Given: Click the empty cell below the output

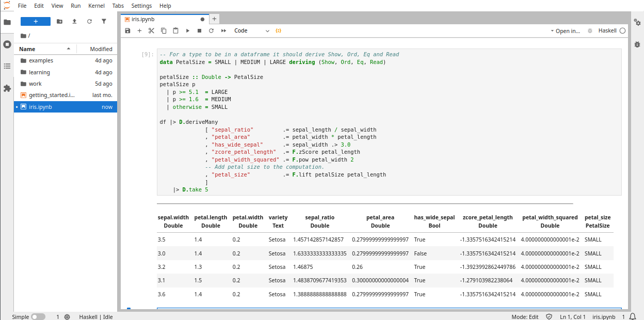Looking at the screenshot, I should click(389, 309).
